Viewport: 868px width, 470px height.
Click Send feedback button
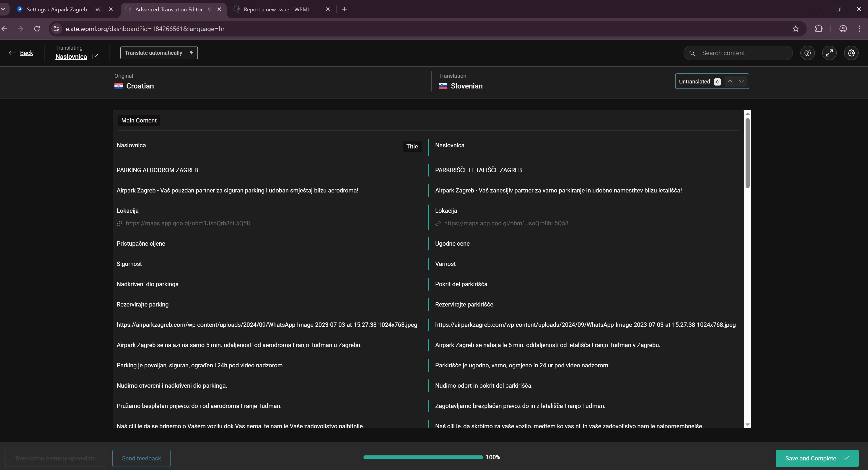tap(141, 458)
